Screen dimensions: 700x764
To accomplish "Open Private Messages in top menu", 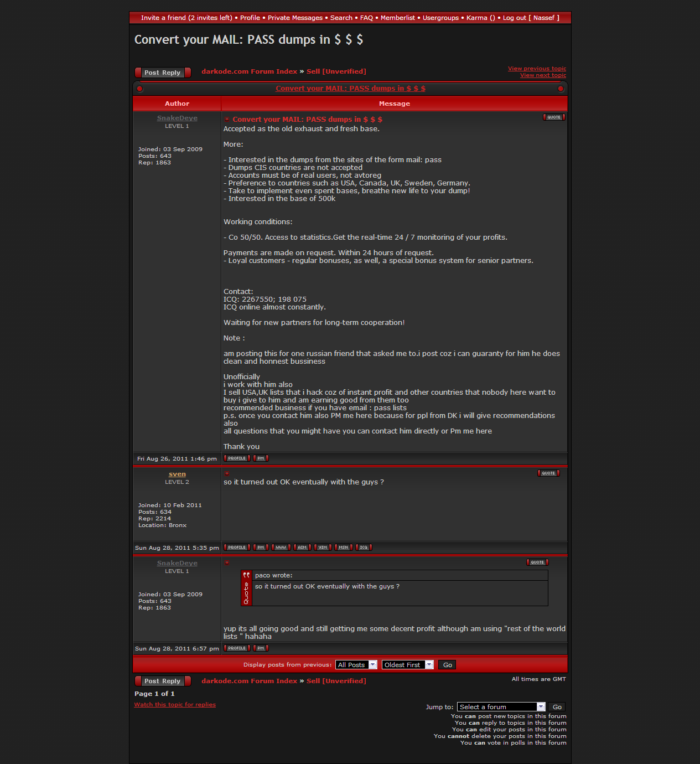I will 295,18.
